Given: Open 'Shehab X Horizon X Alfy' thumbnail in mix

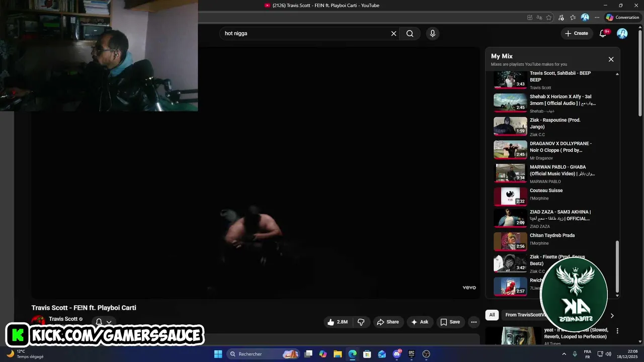Looking at the screenshot, I should point(510,102).
